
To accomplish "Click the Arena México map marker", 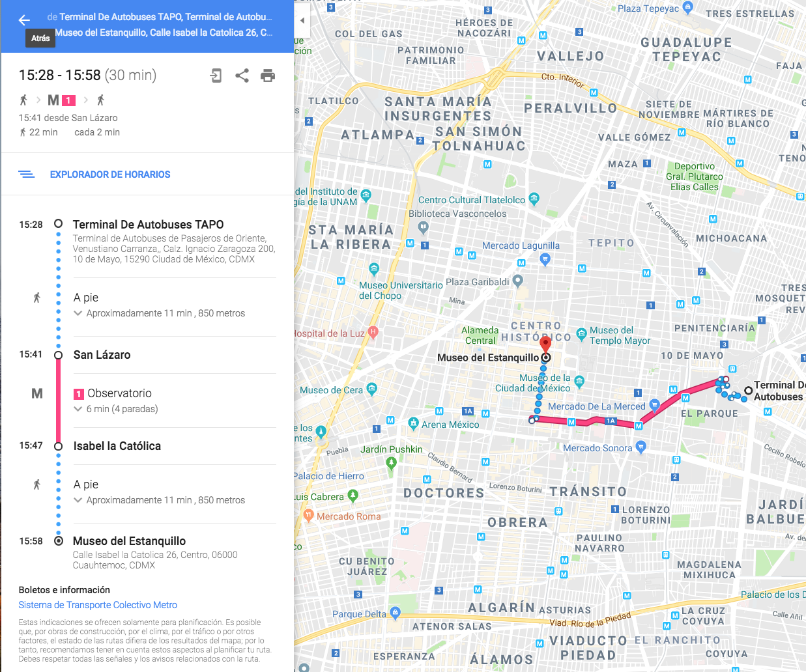I will point(413,423).
